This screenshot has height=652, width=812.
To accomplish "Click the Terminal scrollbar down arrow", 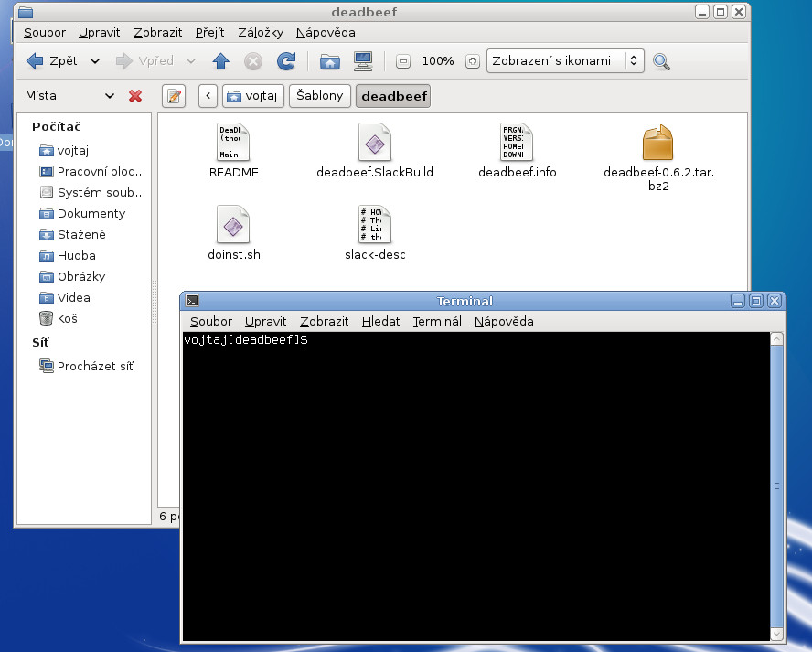I will tap(776, 634).
